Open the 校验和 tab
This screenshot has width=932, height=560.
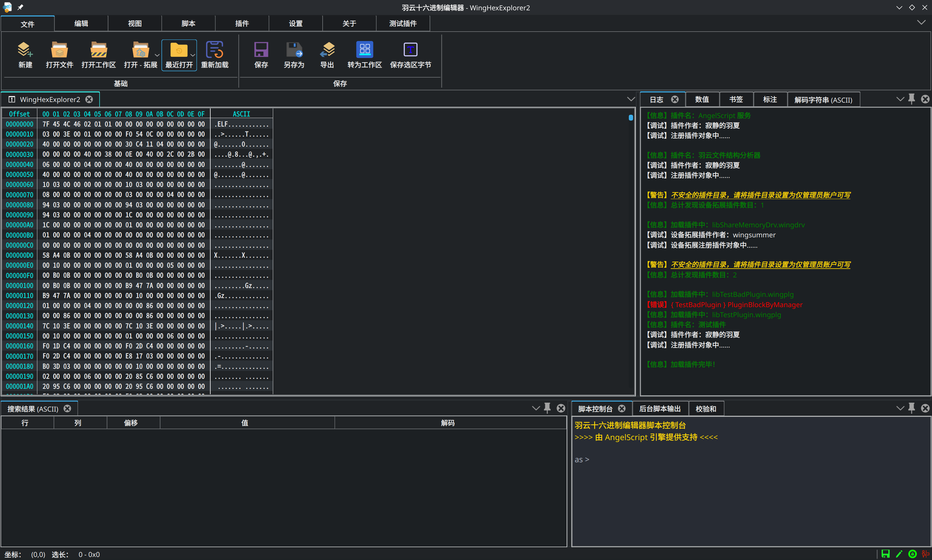point(706,409)
